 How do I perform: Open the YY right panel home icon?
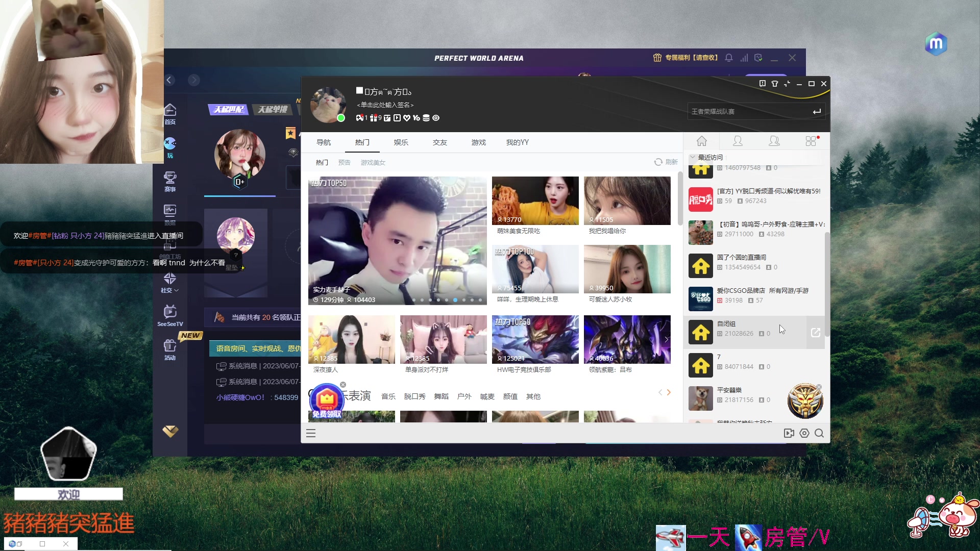pyautogui.click(x=702, y=141)
